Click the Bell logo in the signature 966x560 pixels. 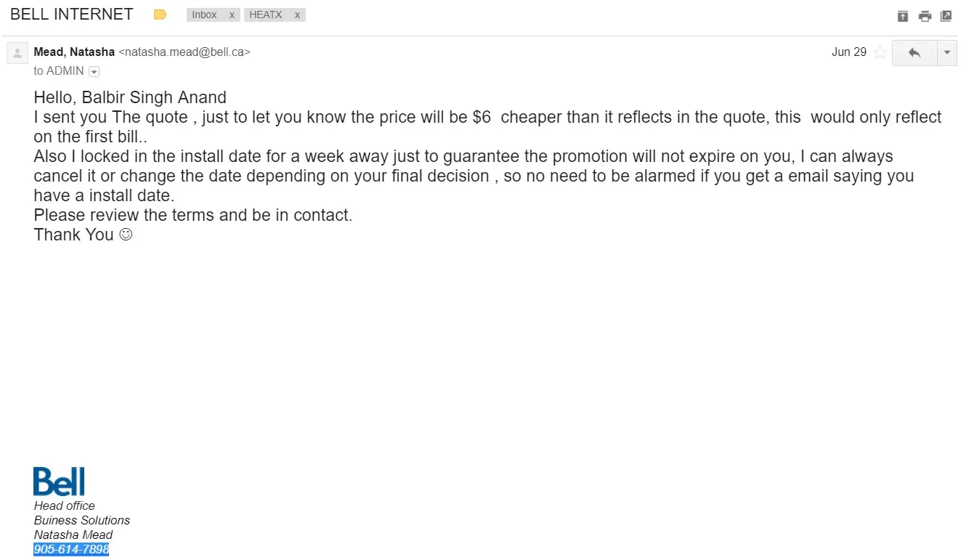point(59,482)
